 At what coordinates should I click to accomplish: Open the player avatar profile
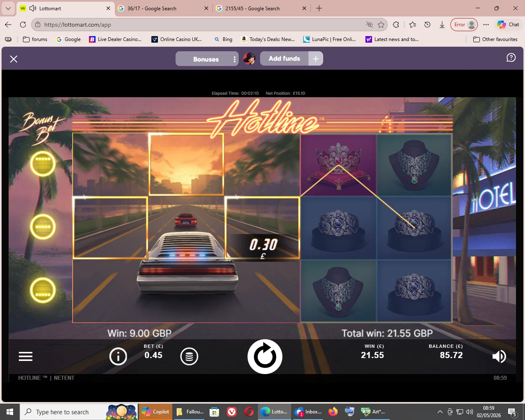249,59
